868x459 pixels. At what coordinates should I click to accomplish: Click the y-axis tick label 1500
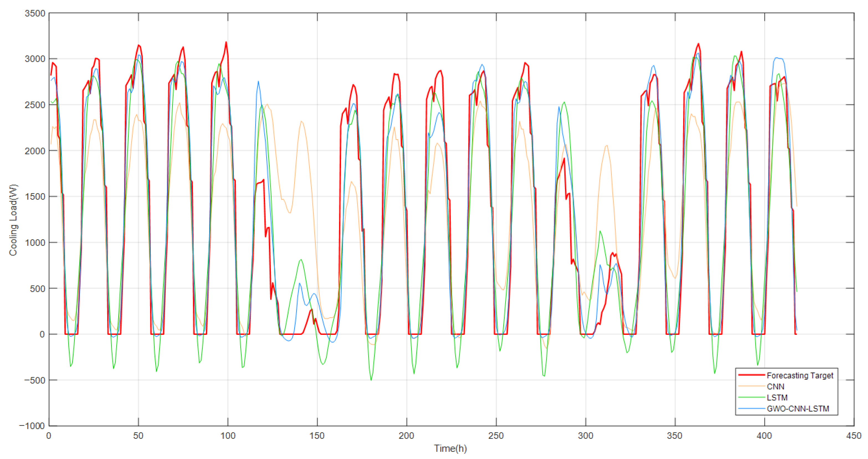35,197
